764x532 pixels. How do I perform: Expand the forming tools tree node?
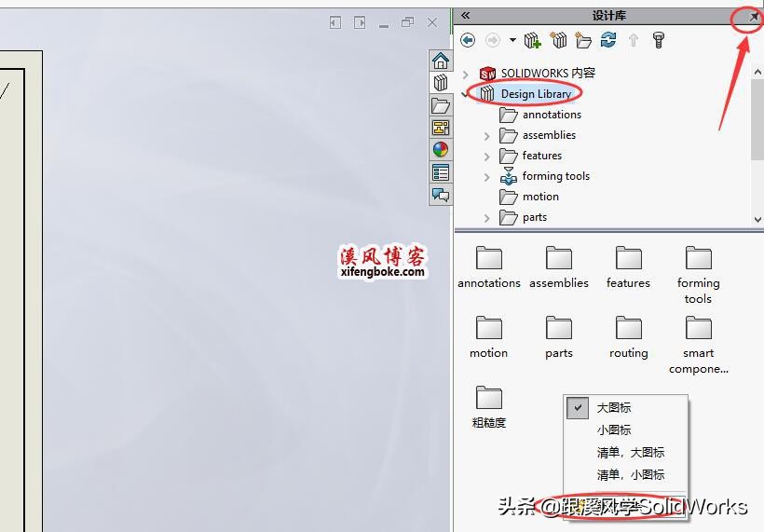click(x=486, y=177)
